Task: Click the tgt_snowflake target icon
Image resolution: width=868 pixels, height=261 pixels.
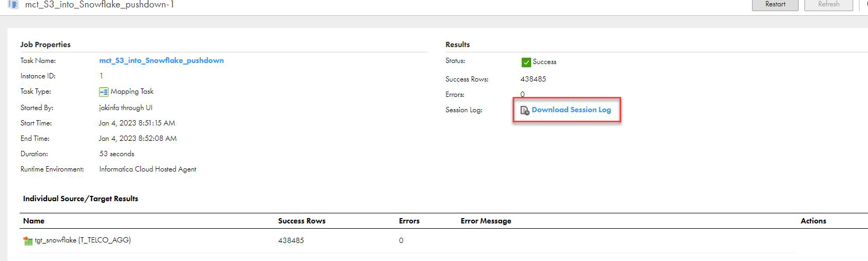Action: click(x=28, y=241)
